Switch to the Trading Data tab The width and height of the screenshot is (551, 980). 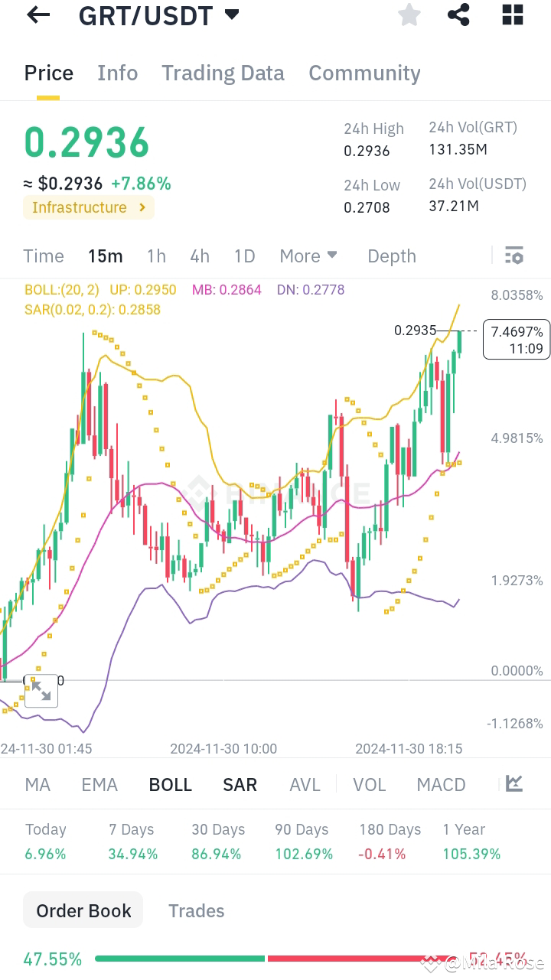pos(223,73)
